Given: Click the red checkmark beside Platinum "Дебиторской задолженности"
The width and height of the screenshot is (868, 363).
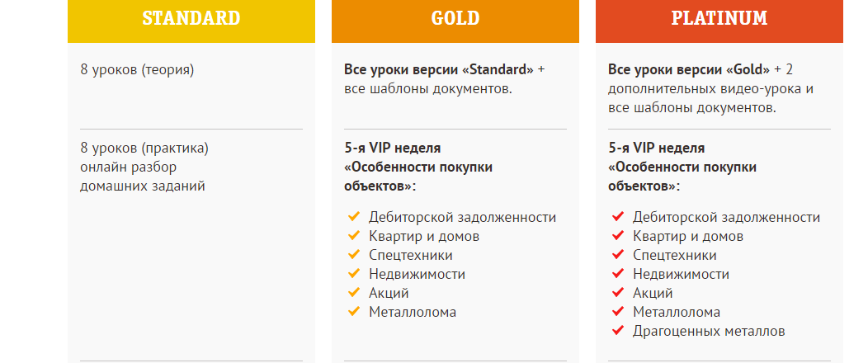Looking at the screenshot, I should [x=618, y=217].
